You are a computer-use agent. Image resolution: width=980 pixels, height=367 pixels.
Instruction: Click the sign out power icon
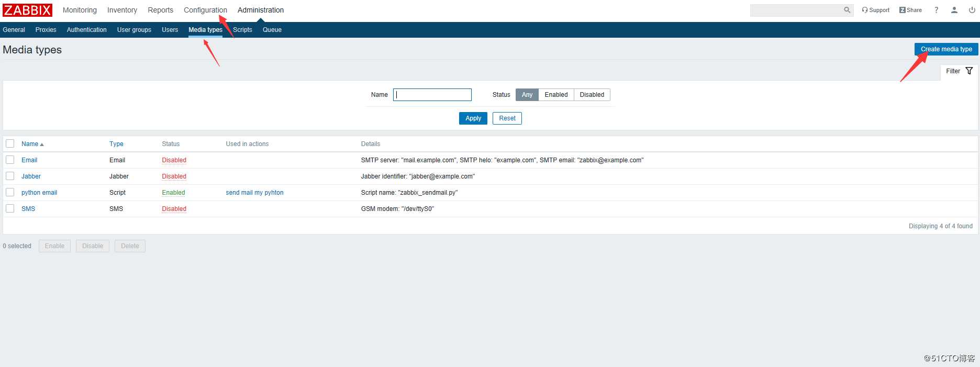[972, 10]
